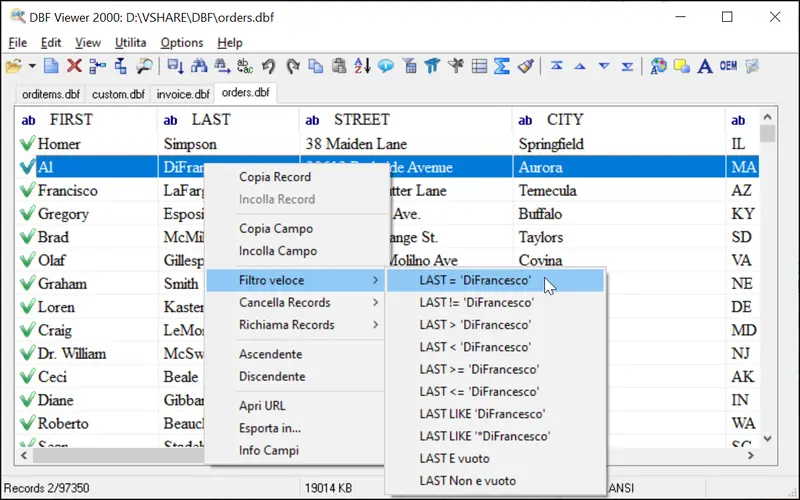Select filter LAST LIKE '*DiFrancesco'
Viewport: 800px width, 500px height.
tap(495, 436)
